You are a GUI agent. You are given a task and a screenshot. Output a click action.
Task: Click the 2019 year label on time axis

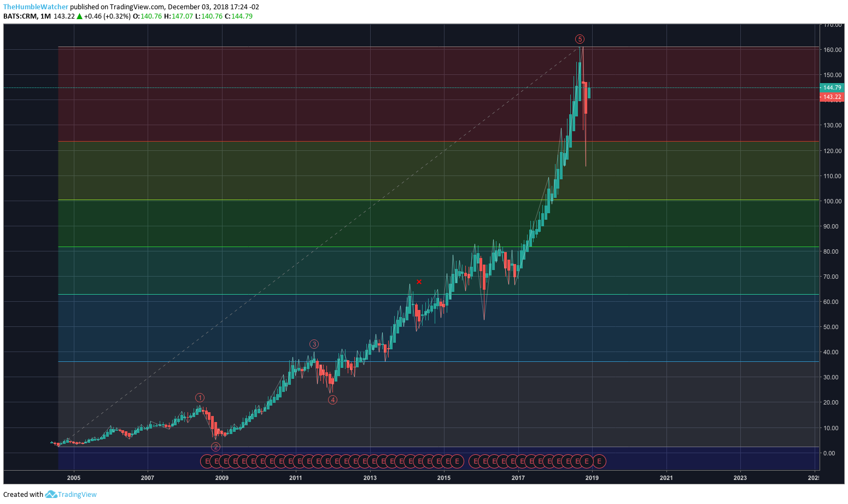coord(592,478)
